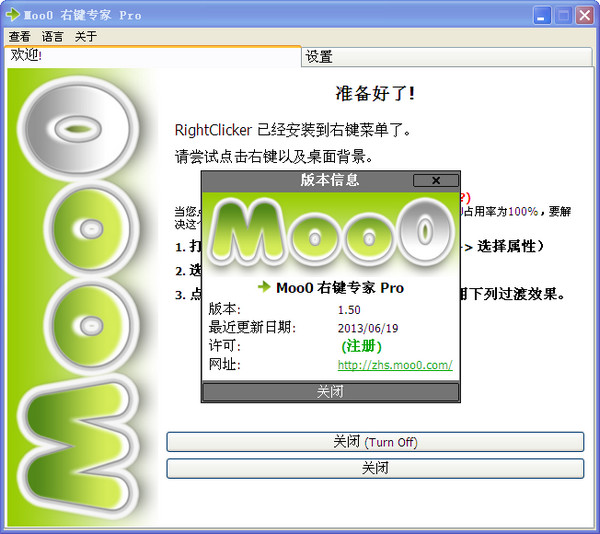Click the green arrow icon beside Moo0 右键专家 Pro

[264, 287]
